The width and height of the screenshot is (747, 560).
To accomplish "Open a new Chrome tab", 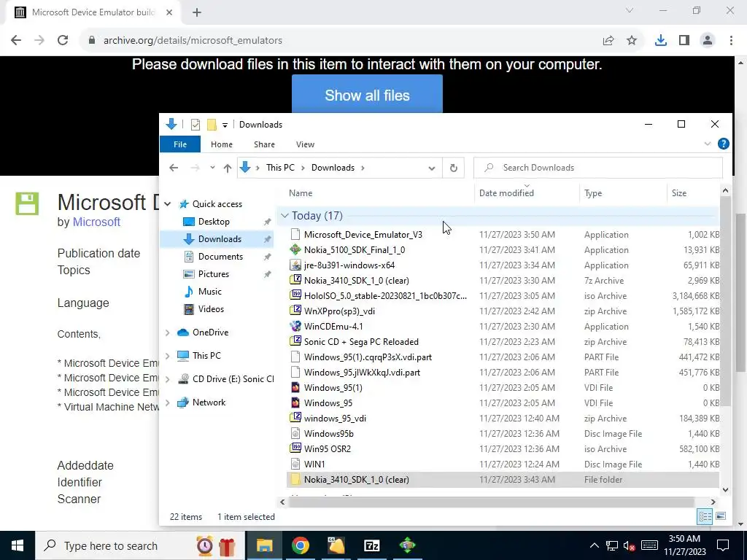I will pos(197,12).
